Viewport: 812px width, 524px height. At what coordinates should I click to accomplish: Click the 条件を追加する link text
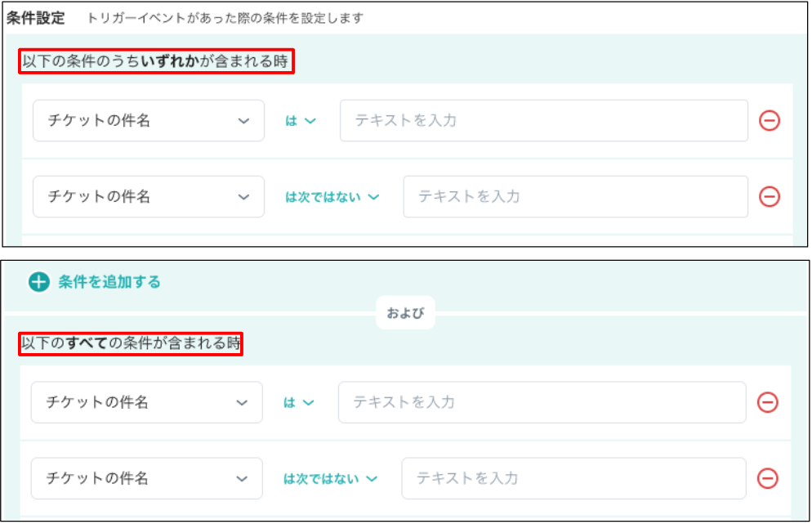tap(109, 282)
